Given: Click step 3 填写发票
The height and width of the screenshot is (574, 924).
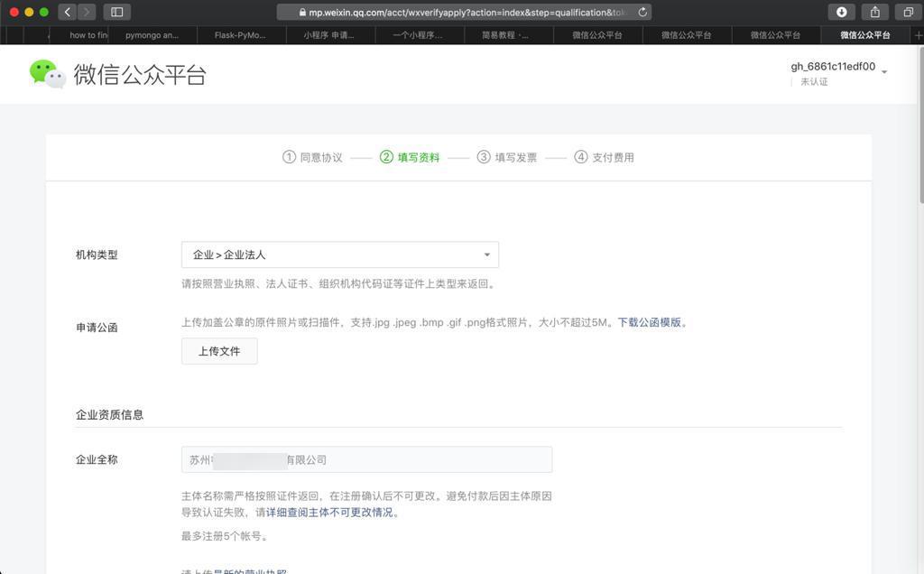Looking at the screenshot, I should pos(507,157).
